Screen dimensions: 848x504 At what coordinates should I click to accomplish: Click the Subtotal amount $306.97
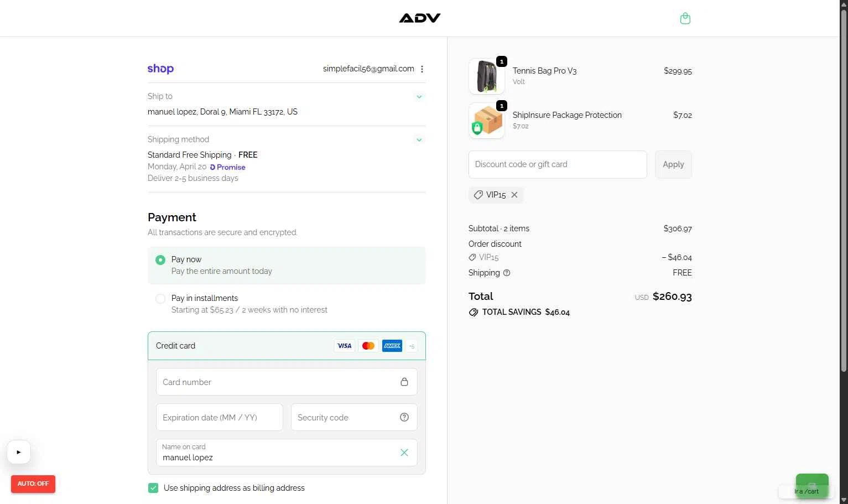point(678,228)
